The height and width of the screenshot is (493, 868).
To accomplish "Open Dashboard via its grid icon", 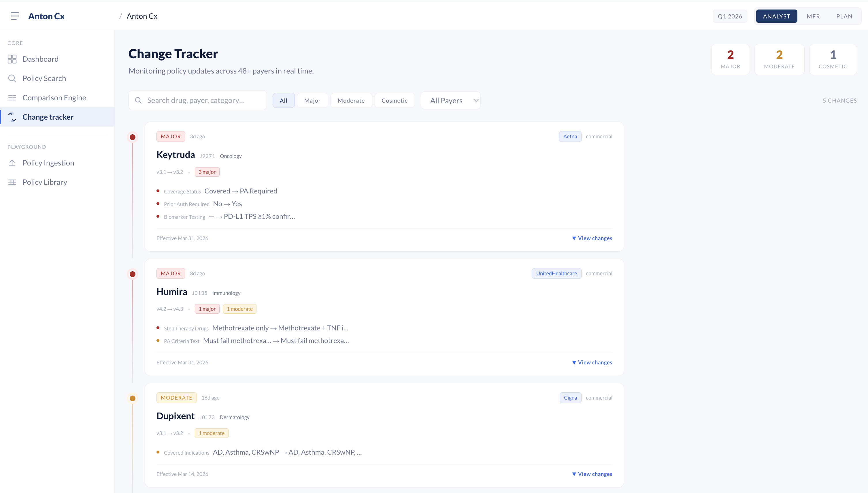I will (12, 59).
